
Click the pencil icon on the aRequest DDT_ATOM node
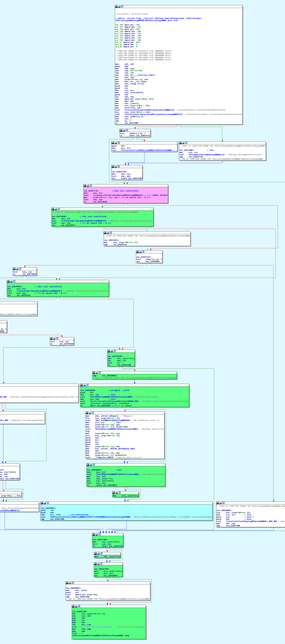click(x=90, y=413)
